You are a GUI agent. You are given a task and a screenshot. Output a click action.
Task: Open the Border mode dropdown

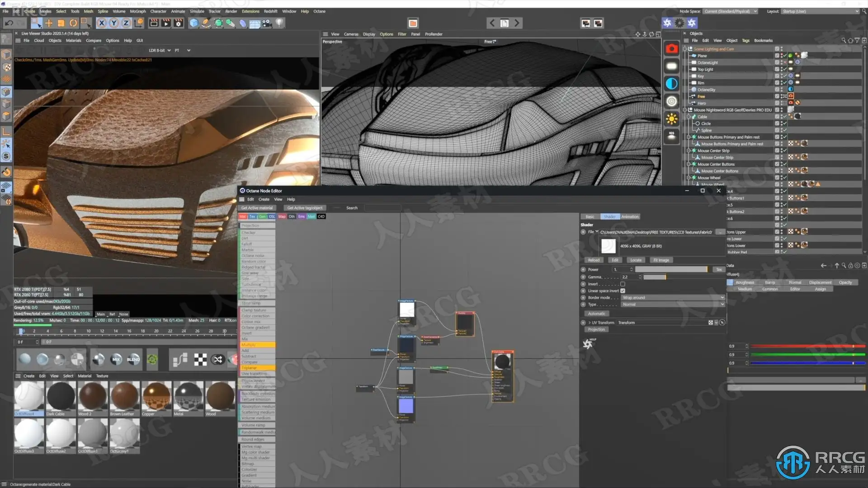(x=673, y=298)
